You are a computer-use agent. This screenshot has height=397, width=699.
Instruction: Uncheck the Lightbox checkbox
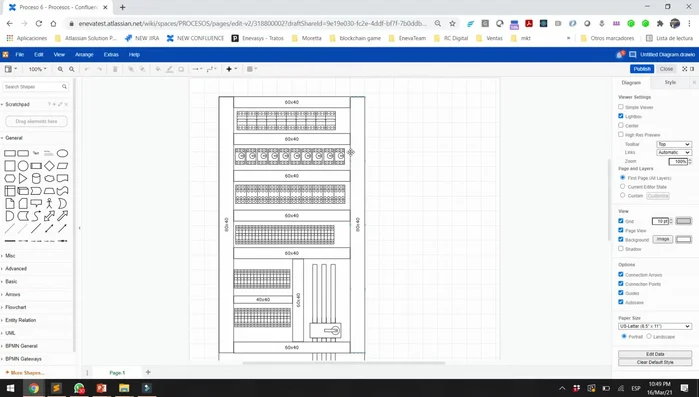pyautogui.click(x=621, y=116)
